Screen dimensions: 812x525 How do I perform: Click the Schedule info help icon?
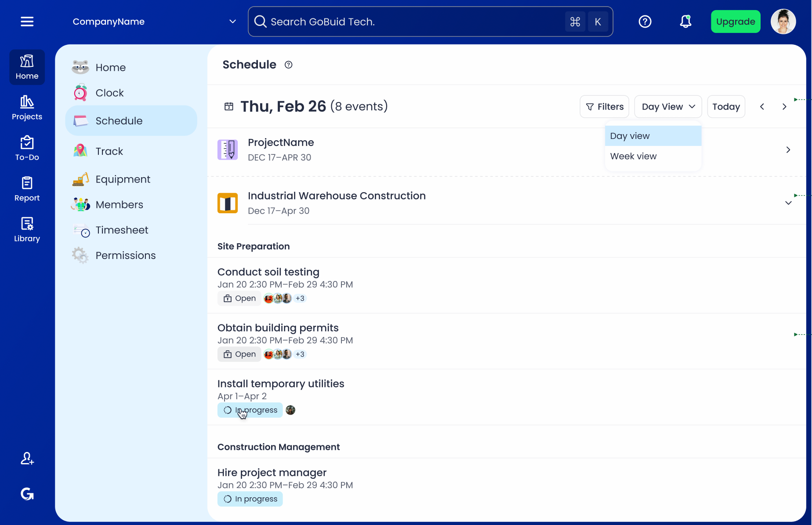(288, 65)
